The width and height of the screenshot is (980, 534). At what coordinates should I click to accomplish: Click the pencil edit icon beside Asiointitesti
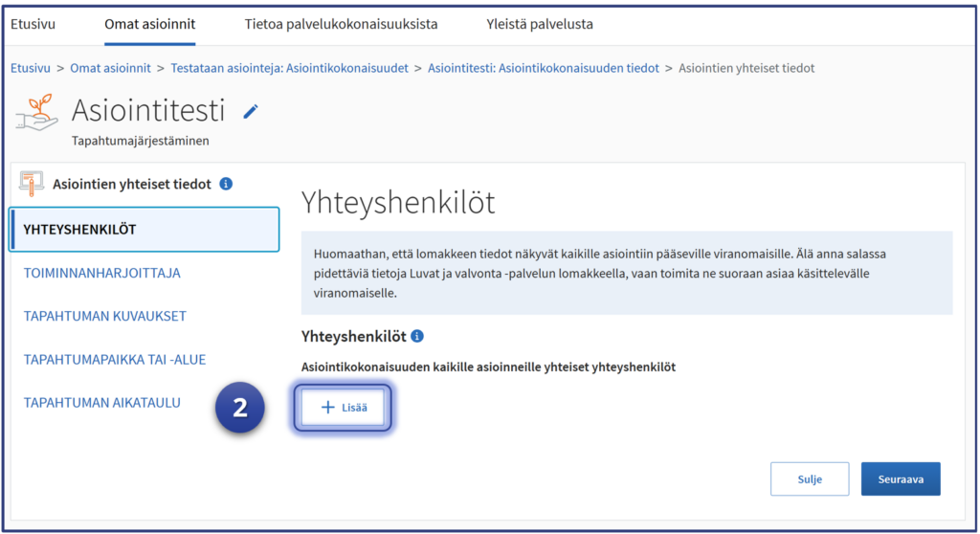pos(251,112)
